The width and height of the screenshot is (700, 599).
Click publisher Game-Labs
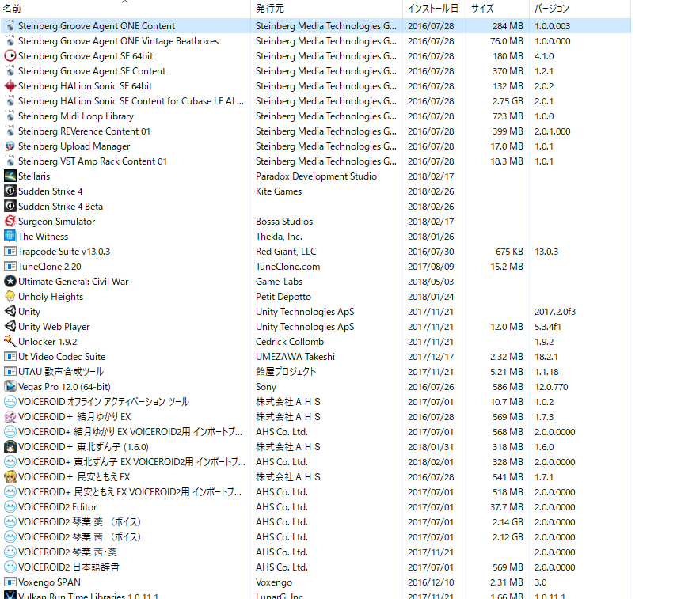tap(279, 282)
